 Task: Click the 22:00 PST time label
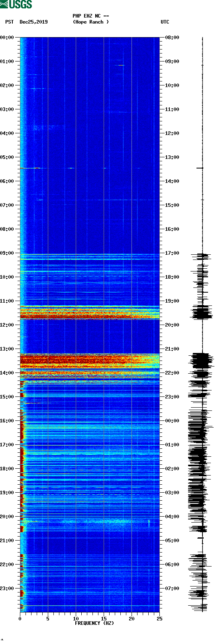pos(7,565)
